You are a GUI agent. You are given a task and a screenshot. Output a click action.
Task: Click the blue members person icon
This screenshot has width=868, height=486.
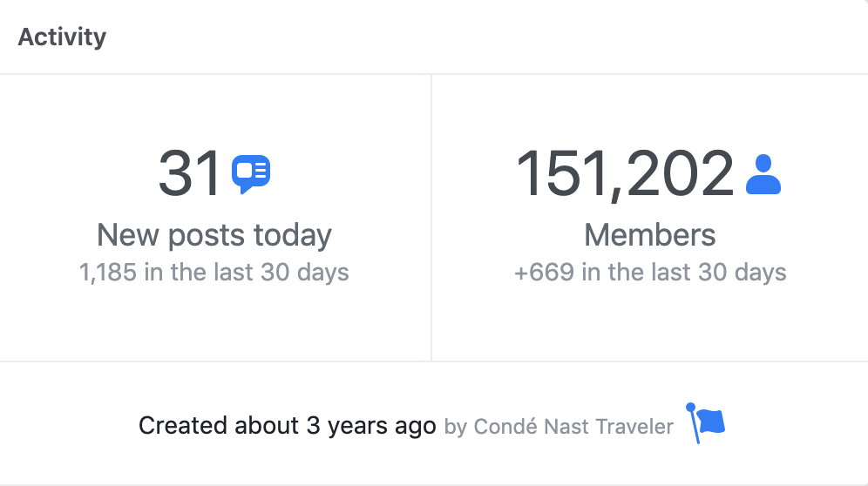pyautogui.click(x=763, y=174)
